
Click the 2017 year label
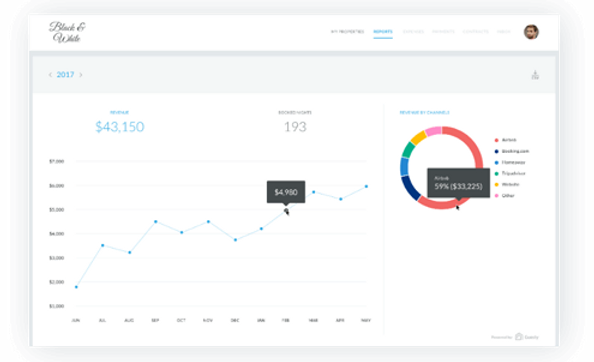[65, 75]
